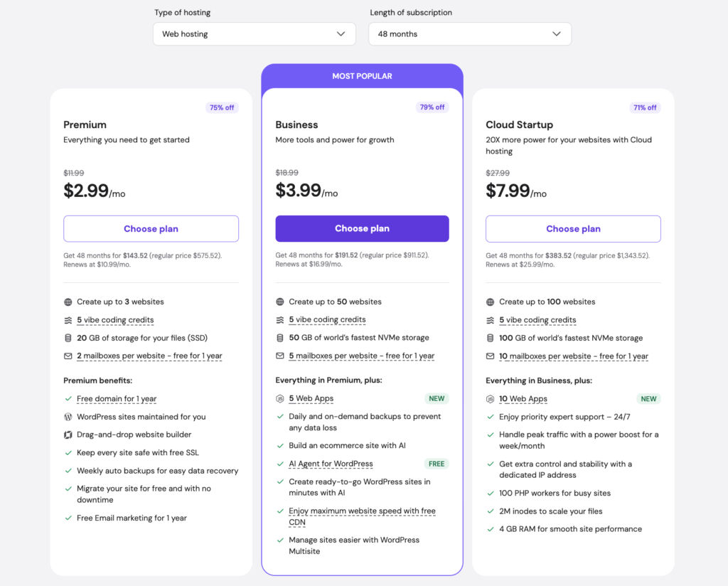Click the Most Popular banner
The image size is (728, 586).
pos(362,76)
